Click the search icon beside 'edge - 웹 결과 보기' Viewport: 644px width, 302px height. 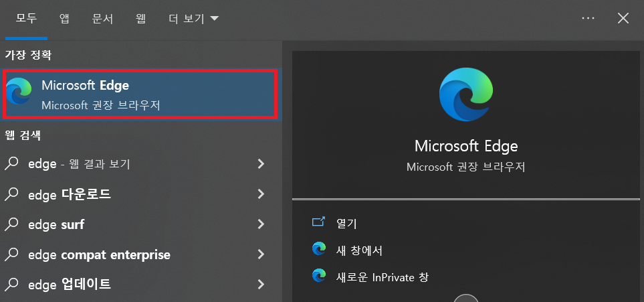11,164
